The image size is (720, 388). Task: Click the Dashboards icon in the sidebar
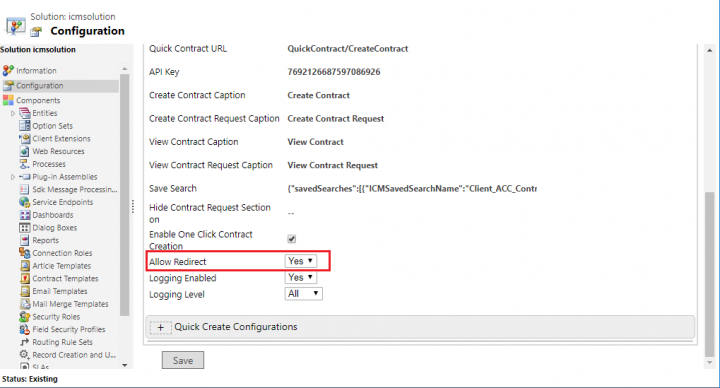coord(25,214)
